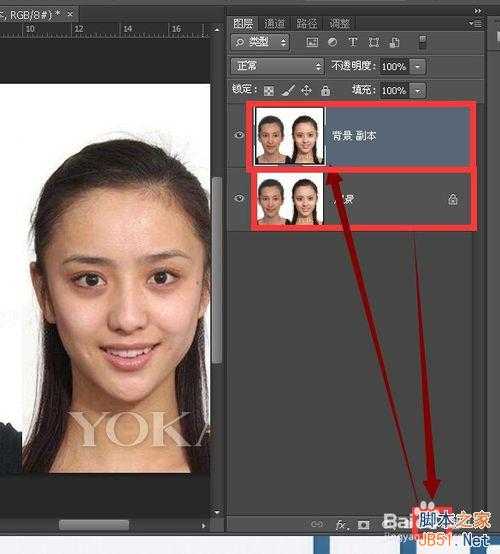Click the canvas horizontal scrollbar thumb
The image size is (500, 554).
pos(94,525)
